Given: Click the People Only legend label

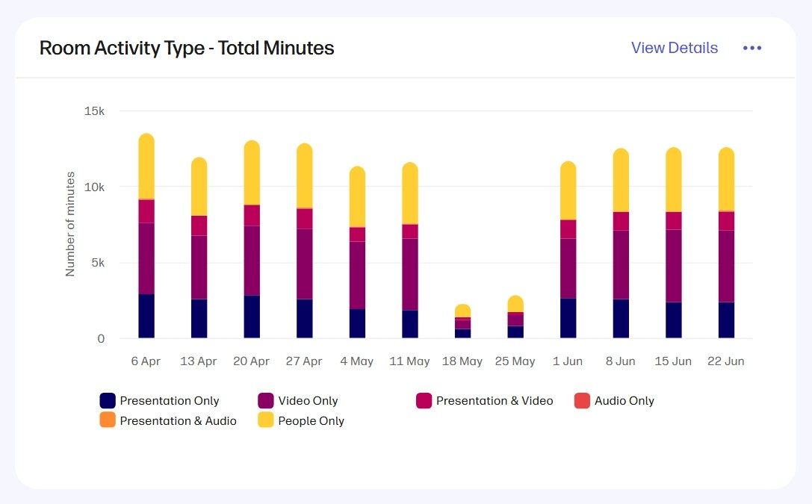Looking at the screenshot, I should pyautogui.click(x=311, y=421).
